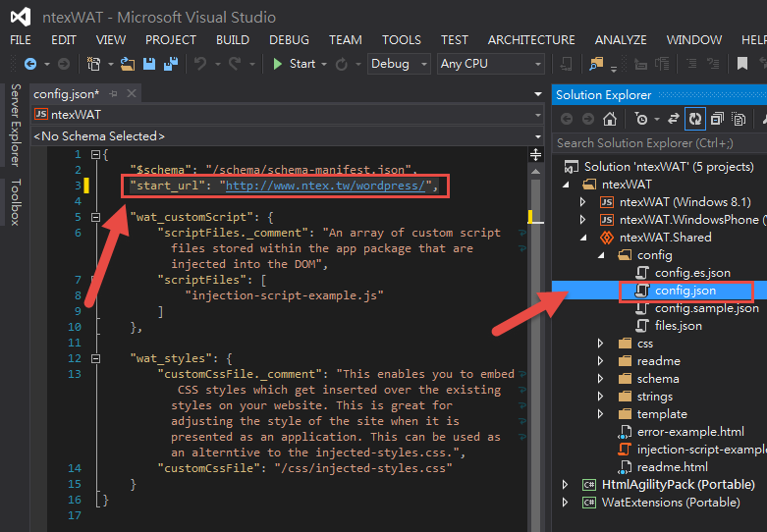Image resolution: width=767 pixels, height=532 pixels.
Task: Click the editor split view handle
Action: coord(536,155)
